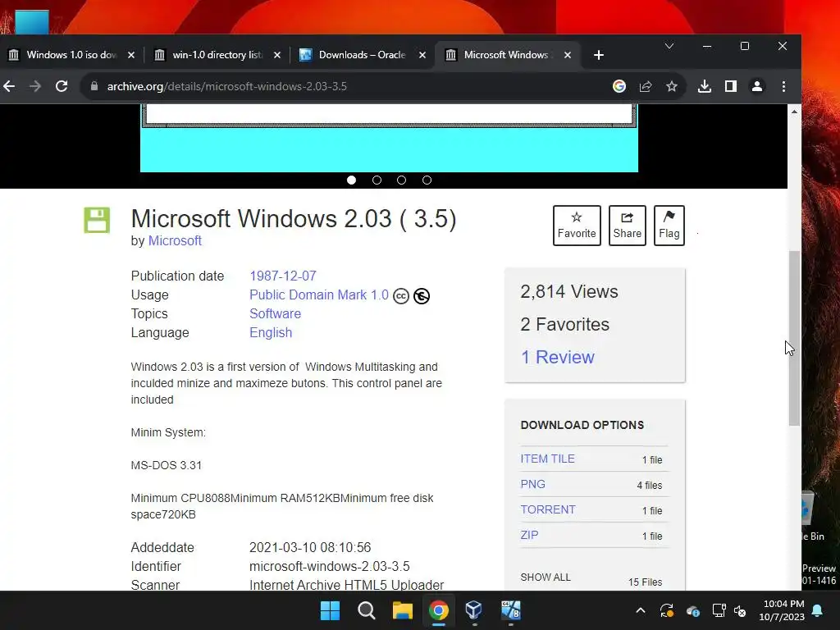Open VirtualBox from the taskbar
Viewport: 840px width, 630px height.
(x=474, y=610)
